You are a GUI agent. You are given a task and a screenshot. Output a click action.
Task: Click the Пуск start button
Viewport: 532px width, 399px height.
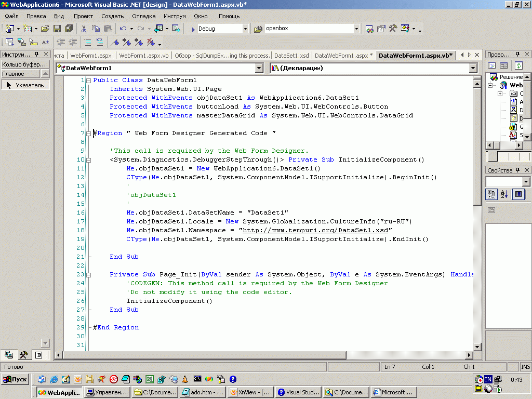coord(15,379)
